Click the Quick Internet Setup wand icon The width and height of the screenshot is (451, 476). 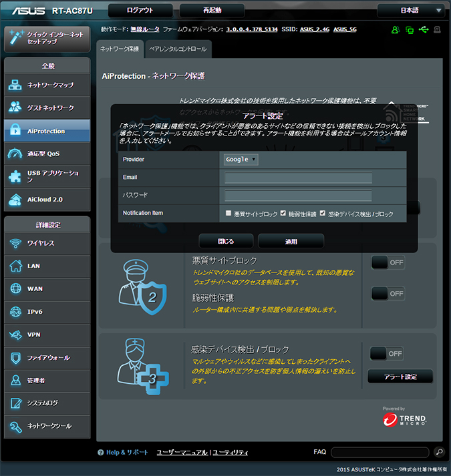pos(15,37)
